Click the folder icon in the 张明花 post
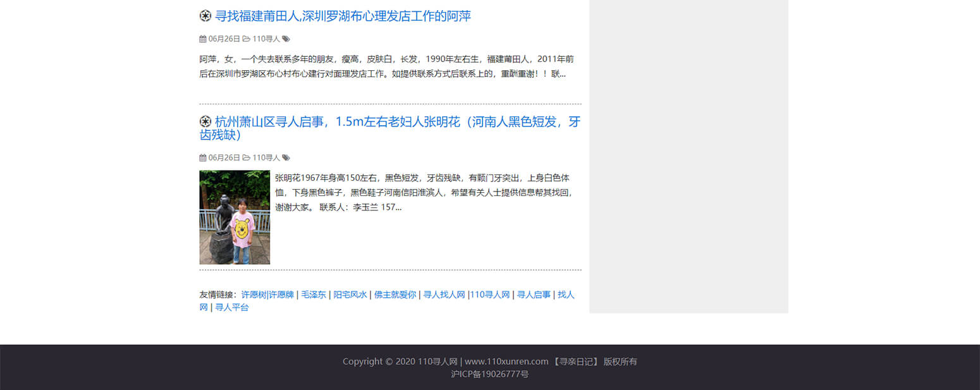 (247, 158)
